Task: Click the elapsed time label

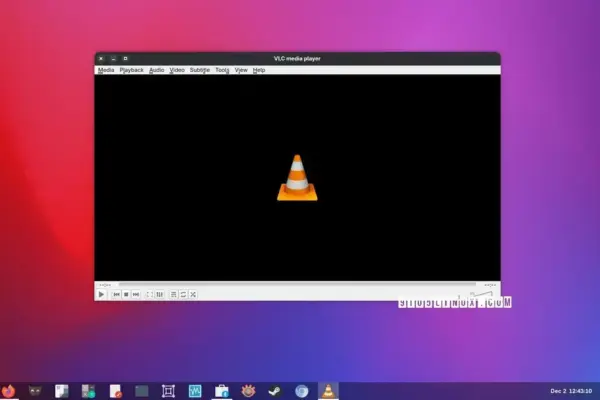Action: coord(105,285)
